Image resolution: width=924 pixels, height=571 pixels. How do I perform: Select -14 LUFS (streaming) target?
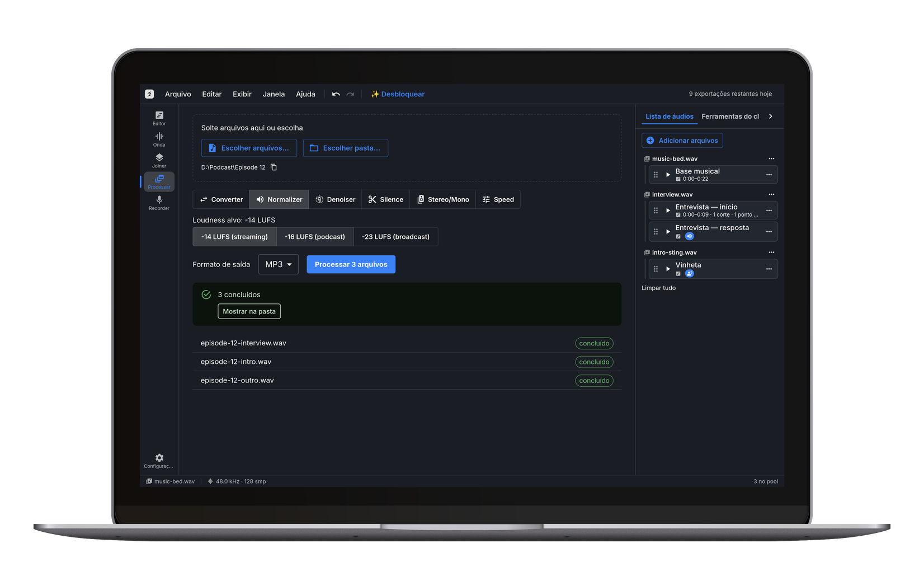click(234, 237)
